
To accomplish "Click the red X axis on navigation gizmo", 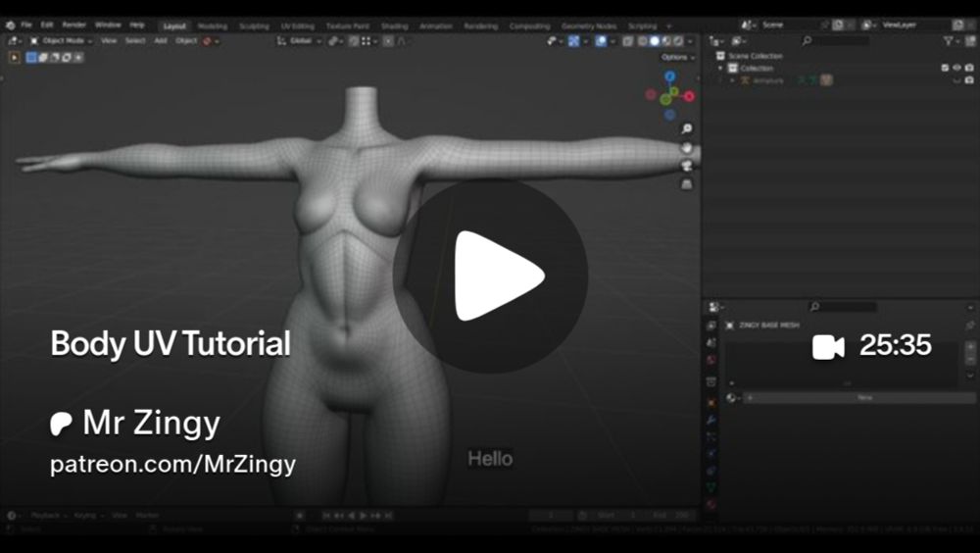I will (x=689, y=96).
